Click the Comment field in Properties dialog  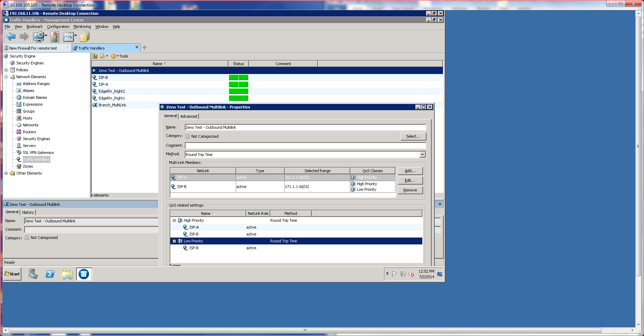[305, 145]
